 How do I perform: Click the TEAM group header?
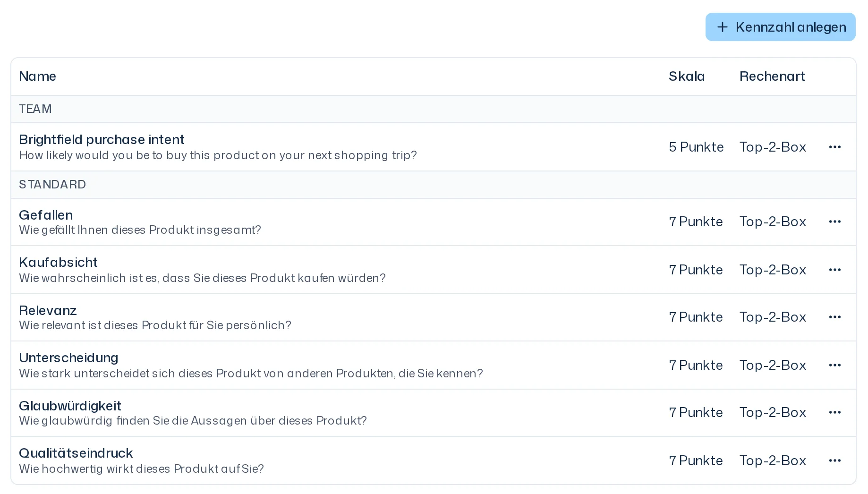click(x=434, y=109)
